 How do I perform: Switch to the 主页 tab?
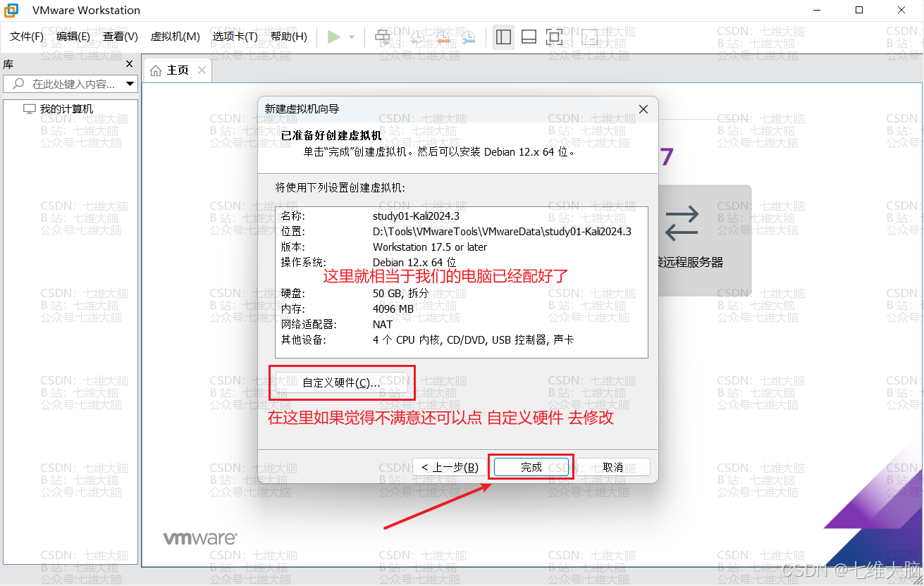178,70
